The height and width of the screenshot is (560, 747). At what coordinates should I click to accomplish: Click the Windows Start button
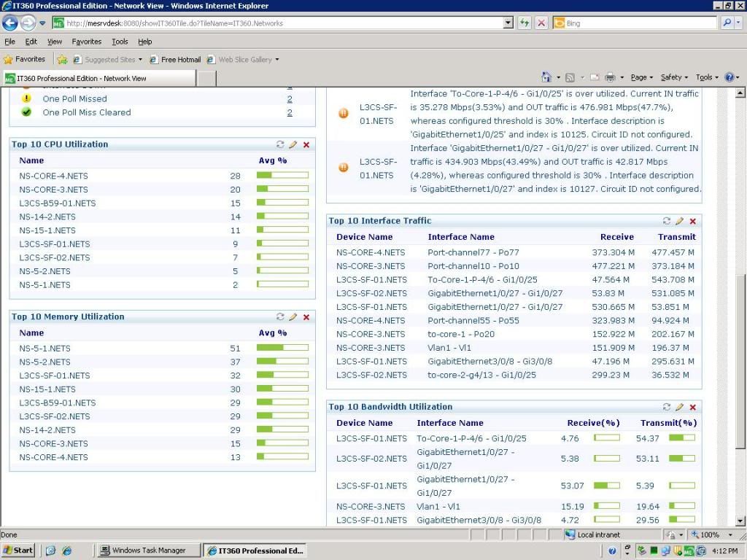[18, 551]
